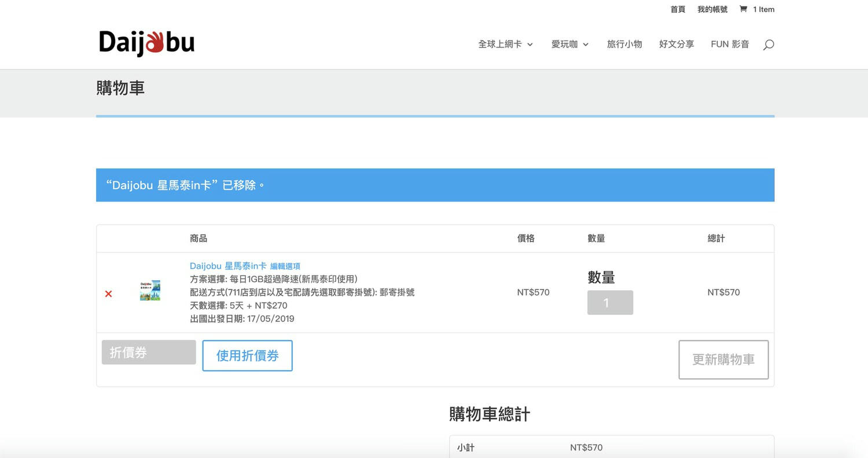Screen dimensions: 868x458
Task: Click the Daijobu 星馬泰in卡 product link
Action: (x=228, y=266)
